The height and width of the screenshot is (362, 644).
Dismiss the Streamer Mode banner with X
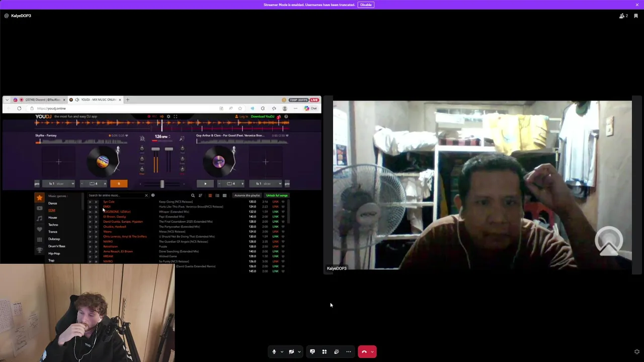click(x=637, y=5)
